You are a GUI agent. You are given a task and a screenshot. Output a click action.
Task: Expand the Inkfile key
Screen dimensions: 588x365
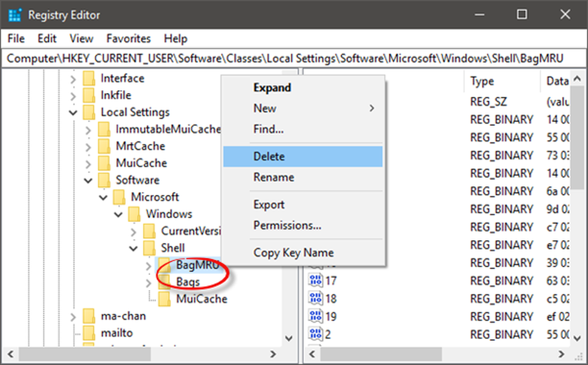73,96
